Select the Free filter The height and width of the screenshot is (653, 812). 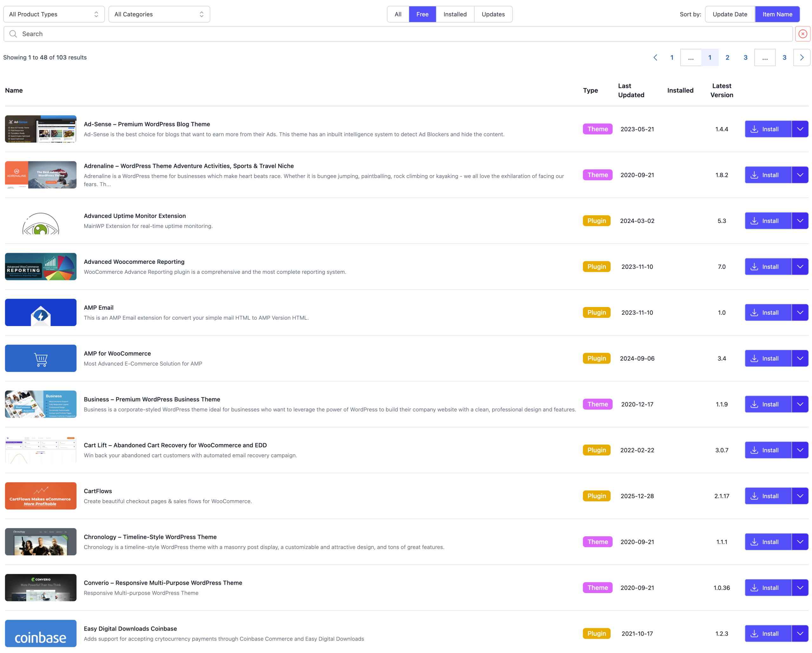point(422,14)
